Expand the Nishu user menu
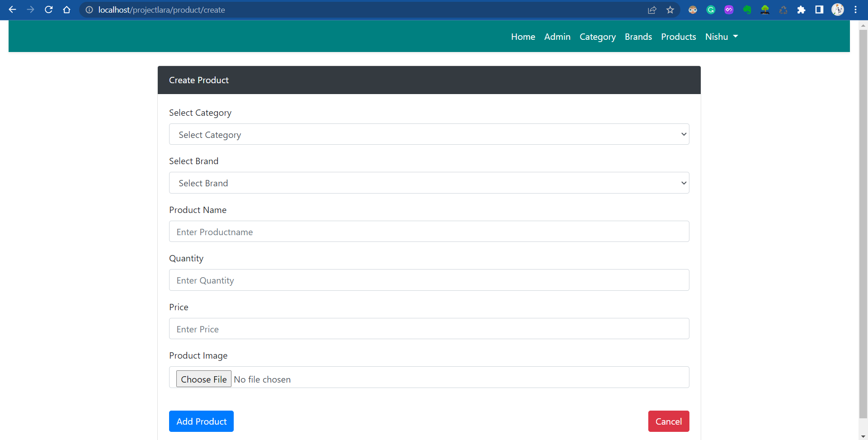This screenshot has height=440, width=868. coord(721,37)
